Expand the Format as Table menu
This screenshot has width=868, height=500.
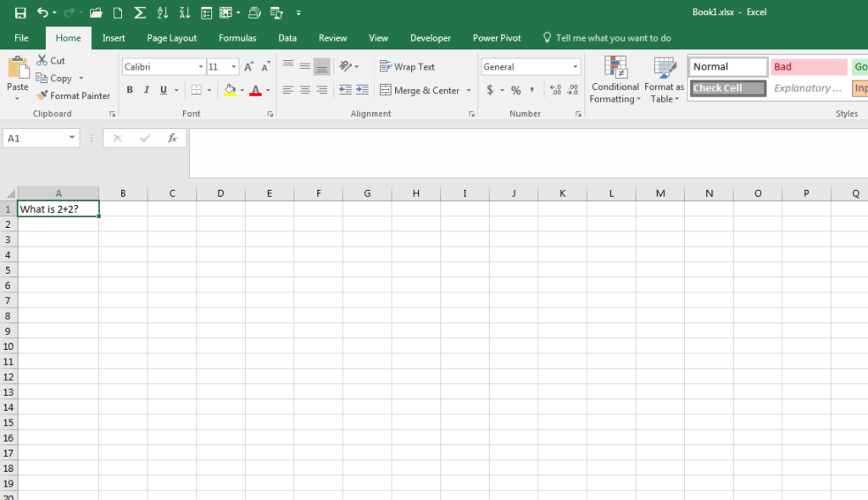point(665,80)
